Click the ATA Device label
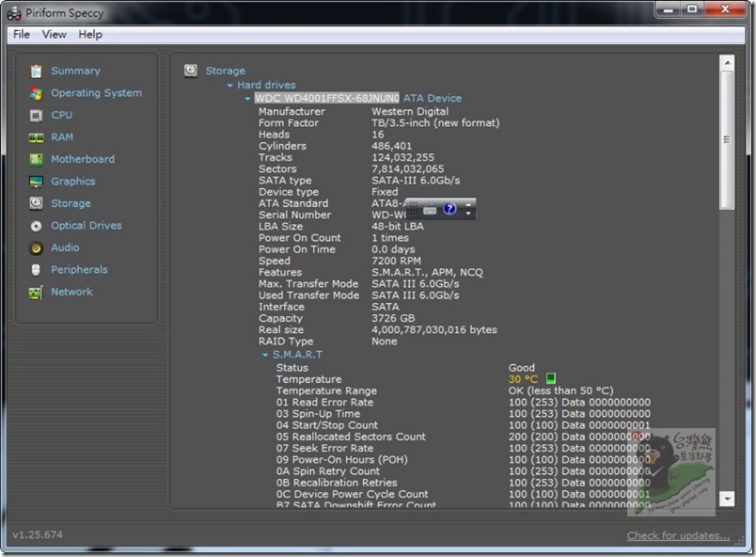 [432, 99]
